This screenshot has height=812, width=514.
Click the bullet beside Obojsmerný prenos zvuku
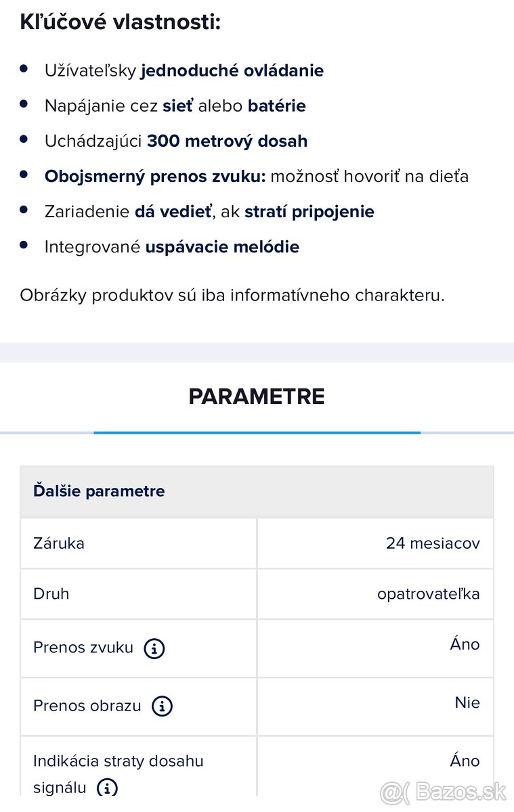point(26,175)
